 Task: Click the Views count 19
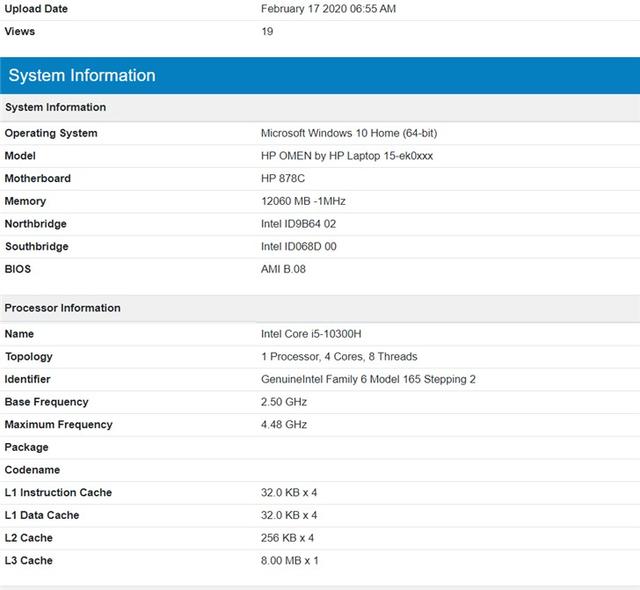tap(267, 31)
